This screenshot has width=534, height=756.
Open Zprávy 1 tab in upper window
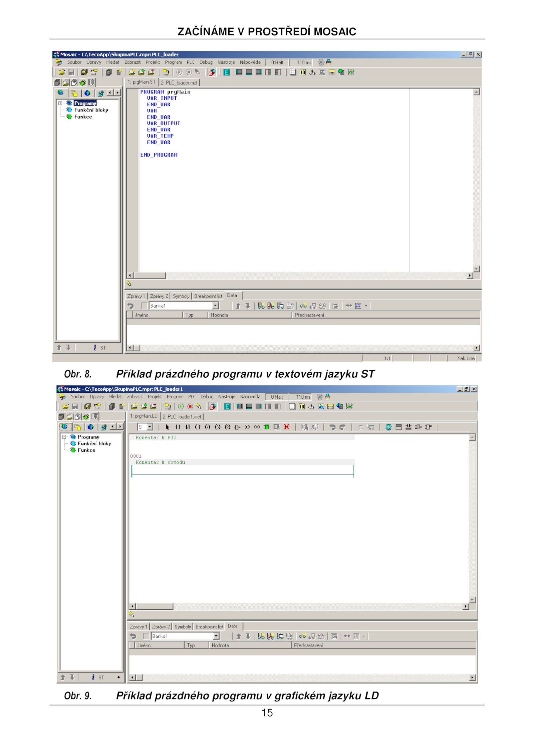pos(136,296)
